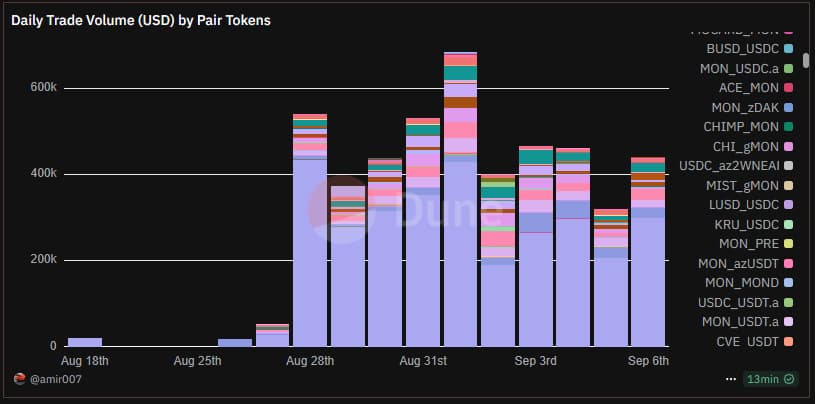Click the tallest bar near Sep 1st
815x404 pixels.
(460, 250)
